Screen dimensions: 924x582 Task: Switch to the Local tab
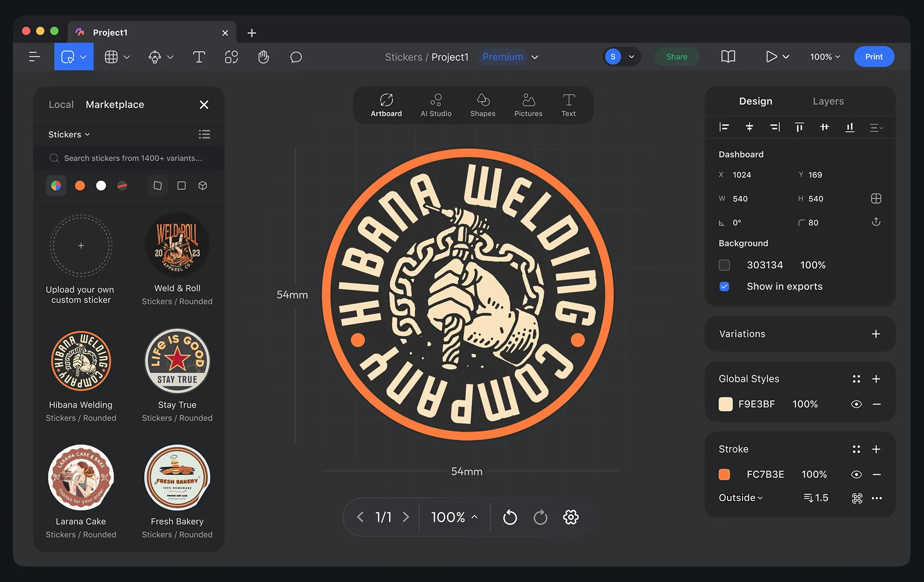(61, 104)
